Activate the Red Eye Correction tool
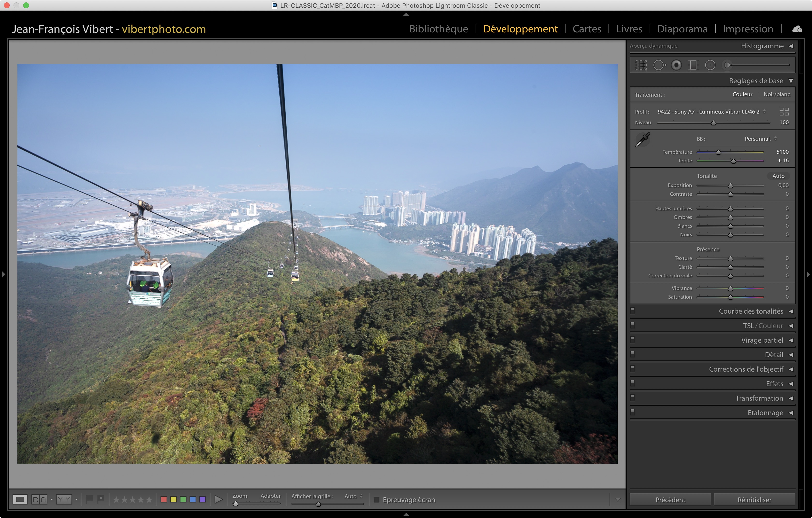Image resolution: width=812 pixels, height=518 pixels. pos(676,65)
